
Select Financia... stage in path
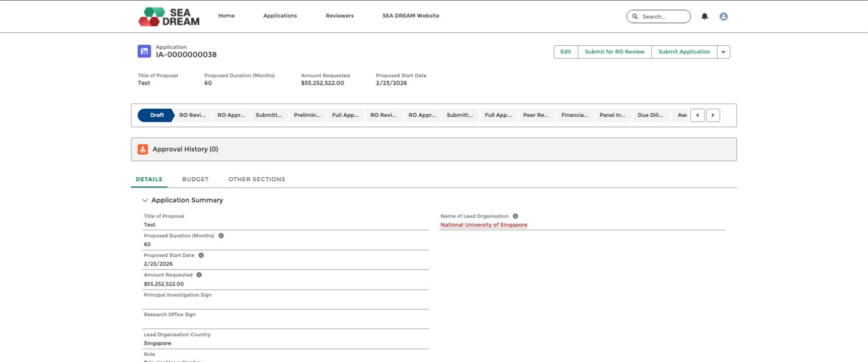(575, 115)
